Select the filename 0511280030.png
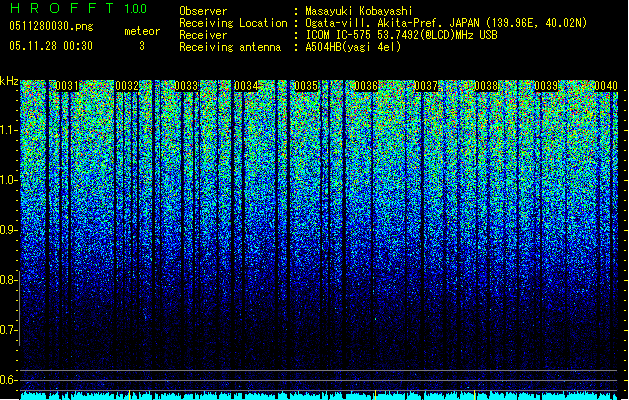This screenshot has width=629, height=400. (51, 26)
